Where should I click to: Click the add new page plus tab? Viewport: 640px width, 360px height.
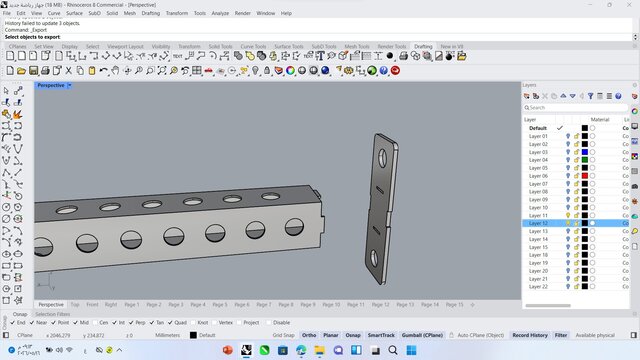point(472,305)
